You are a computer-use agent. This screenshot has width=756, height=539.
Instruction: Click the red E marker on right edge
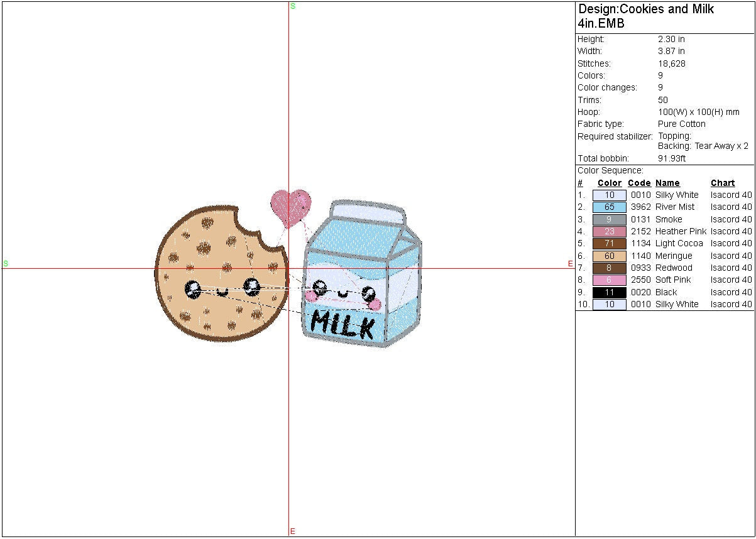[570, 264]
